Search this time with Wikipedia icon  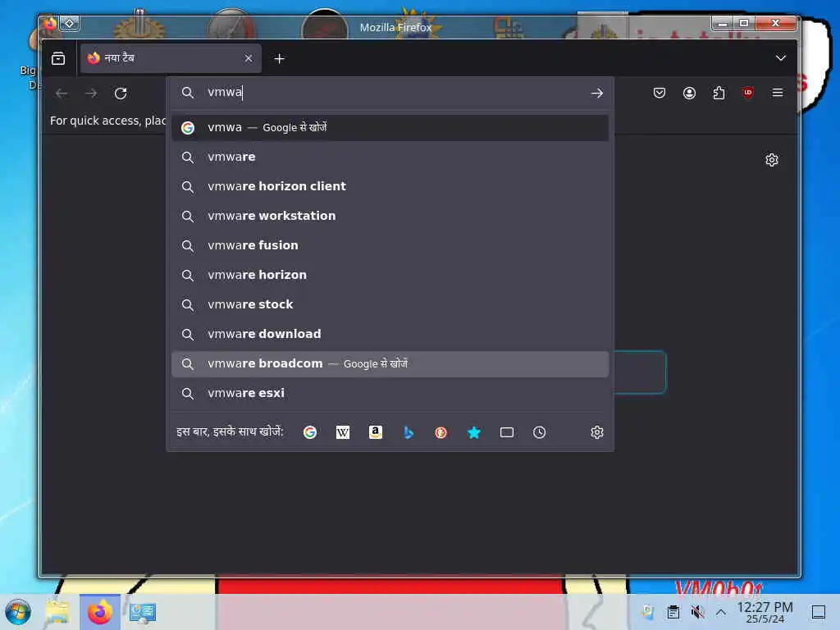pyautogui.click(x=343, y=432)
